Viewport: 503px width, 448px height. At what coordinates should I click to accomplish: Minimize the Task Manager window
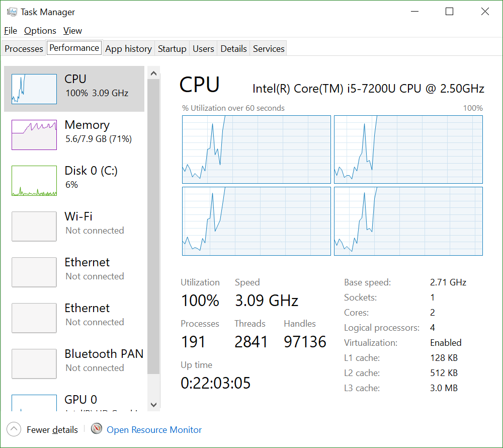pyautogui.click(x=414, y=12)
